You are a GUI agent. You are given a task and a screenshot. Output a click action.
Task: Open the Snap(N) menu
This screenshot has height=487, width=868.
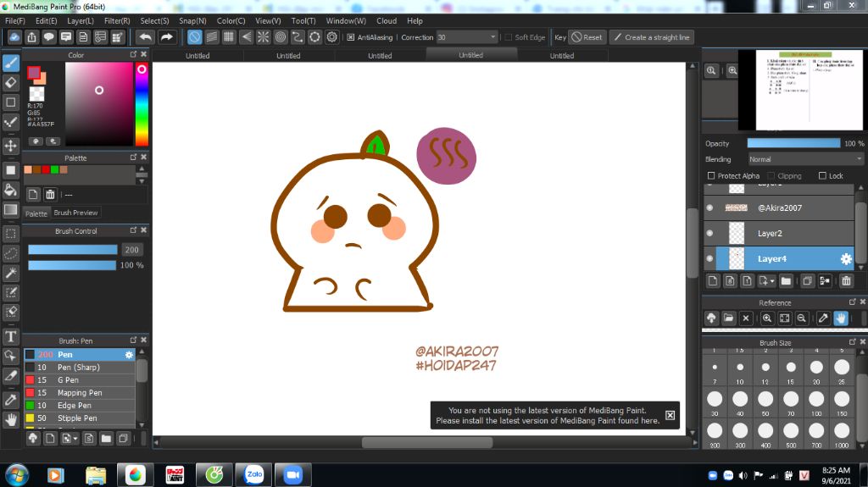(192, 20)
